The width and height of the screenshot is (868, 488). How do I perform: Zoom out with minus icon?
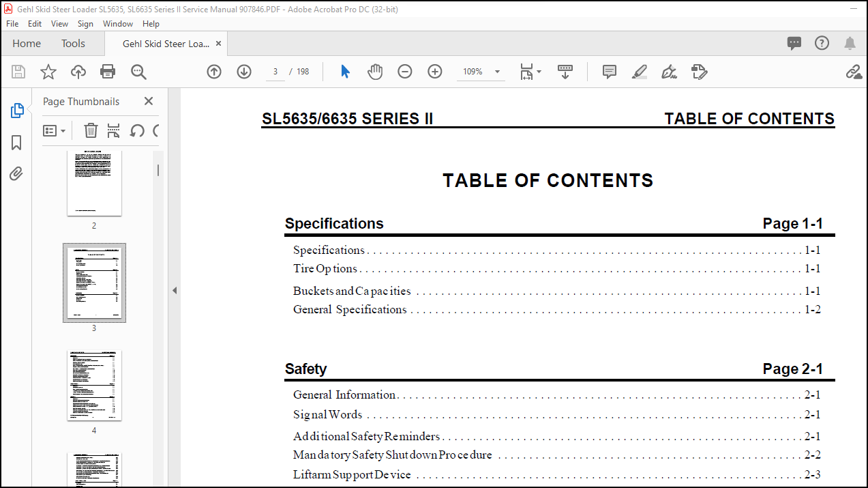click(405, 72)
